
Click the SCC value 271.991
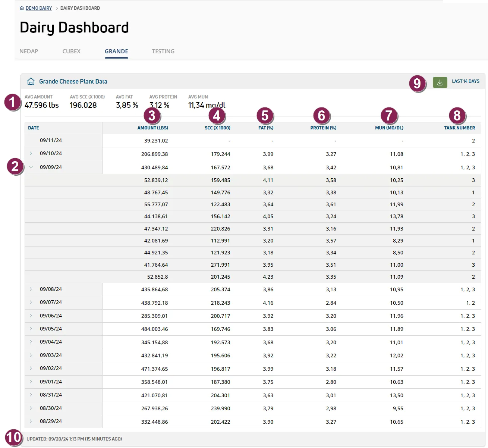click(x=221, y=265)
